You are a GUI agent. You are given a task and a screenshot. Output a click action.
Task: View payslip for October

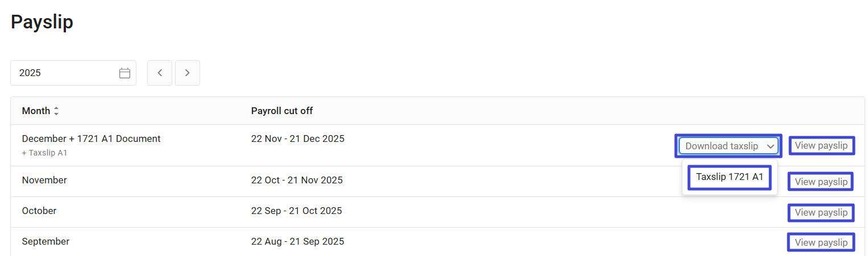click(x=821, y=212)
